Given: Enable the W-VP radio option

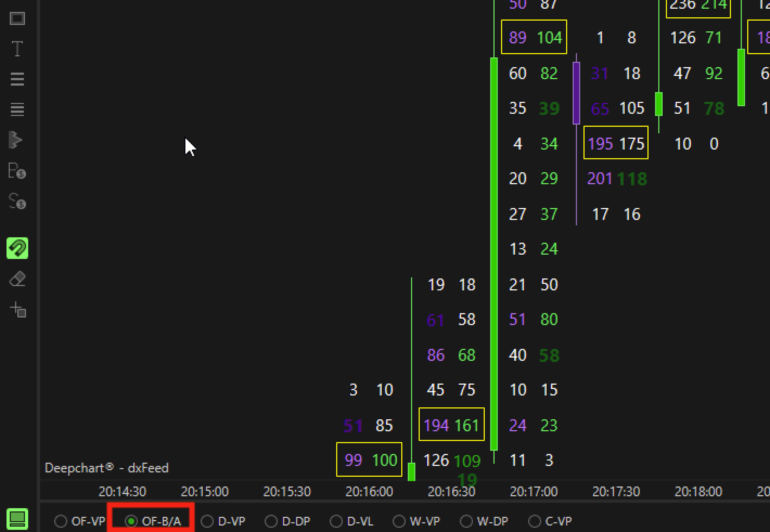Looking at the screenshot, I should (399, 521).
